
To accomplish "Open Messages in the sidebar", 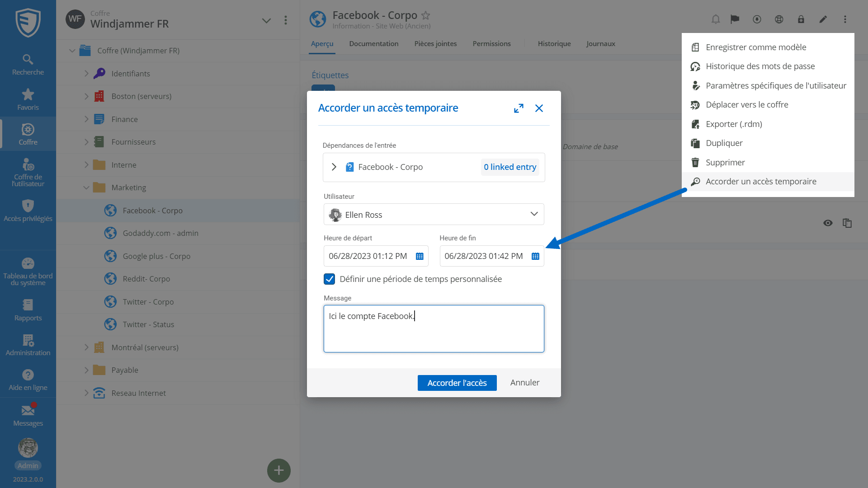I will tap(28, 416).
